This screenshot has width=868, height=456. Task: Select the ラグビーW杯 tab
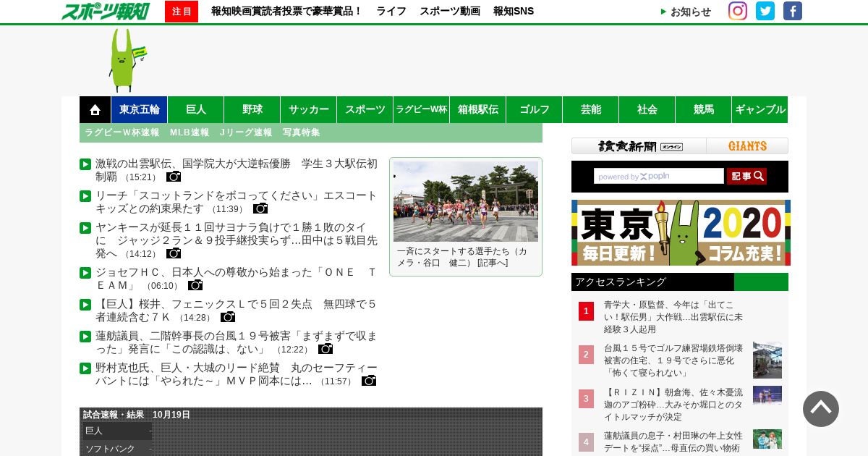point(422,109)
